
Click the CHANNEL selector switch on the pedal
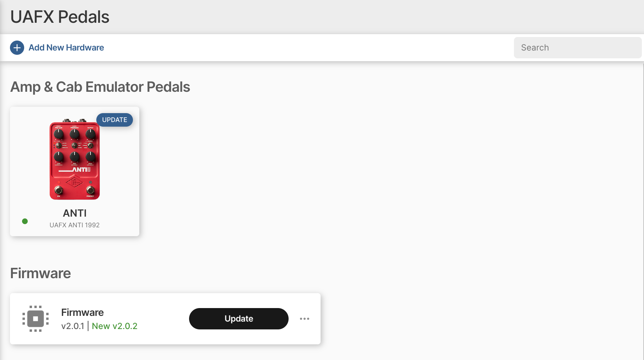90,145
